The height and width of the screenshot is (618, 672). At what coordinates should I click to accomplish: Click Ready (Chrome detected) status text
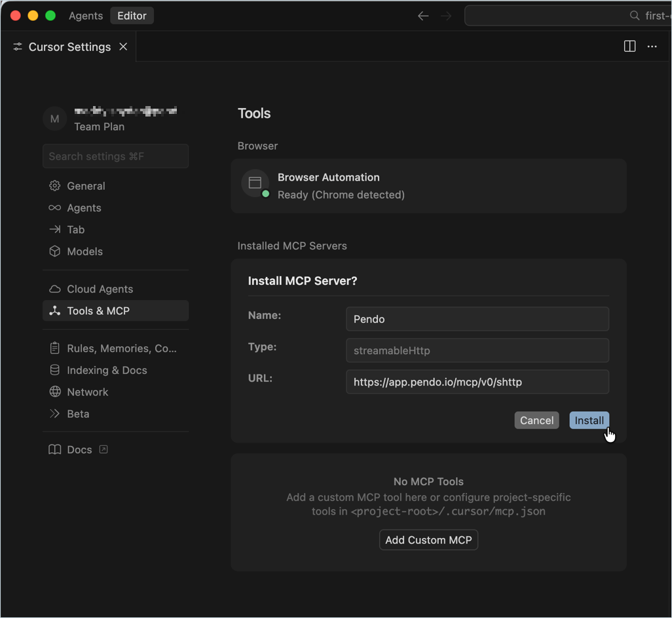341,195
